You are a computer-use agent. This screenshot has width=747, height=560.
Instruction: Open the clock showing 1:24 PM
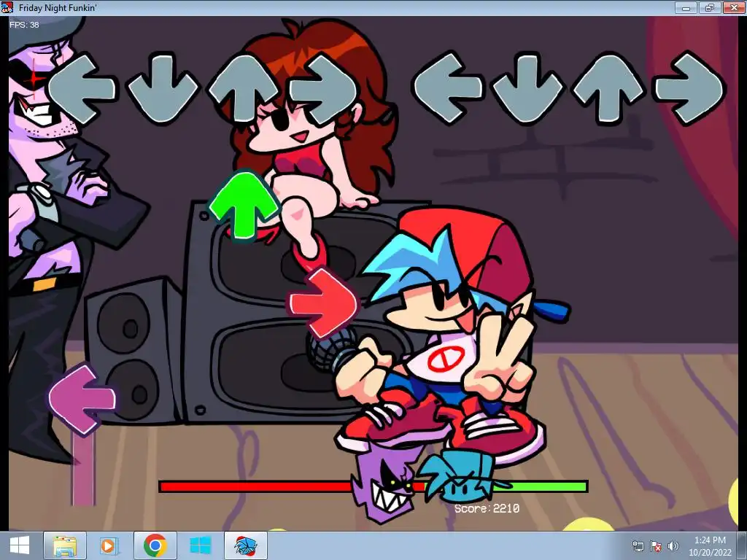pos(710,545)
